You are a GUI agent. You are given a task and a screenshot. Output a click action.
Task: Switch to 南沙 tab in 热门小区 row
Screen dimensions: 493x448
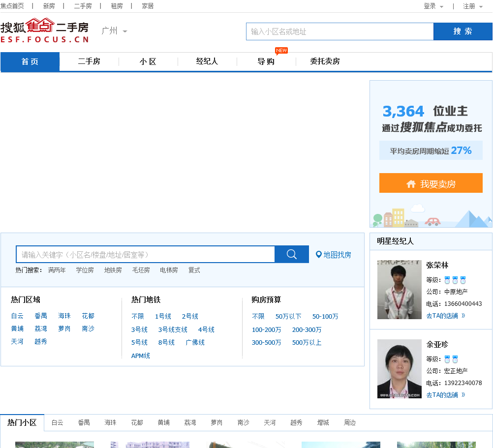point(244,423)
